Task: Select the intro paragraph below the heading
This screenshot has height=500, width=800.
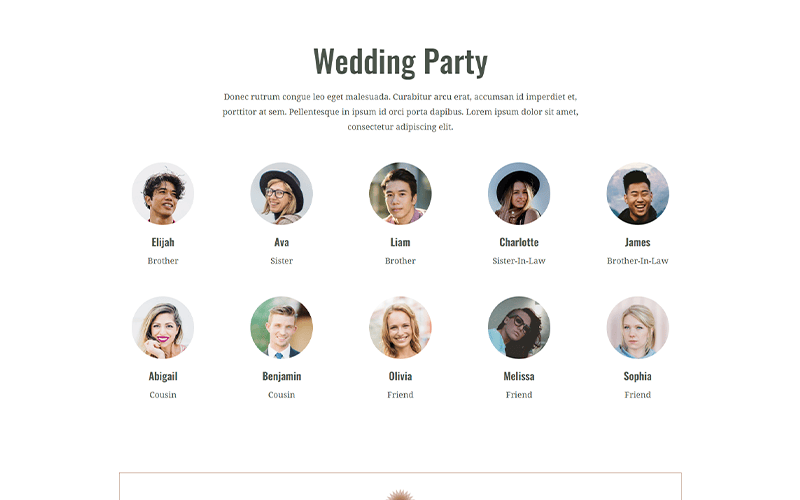Action: coord(400,112)
